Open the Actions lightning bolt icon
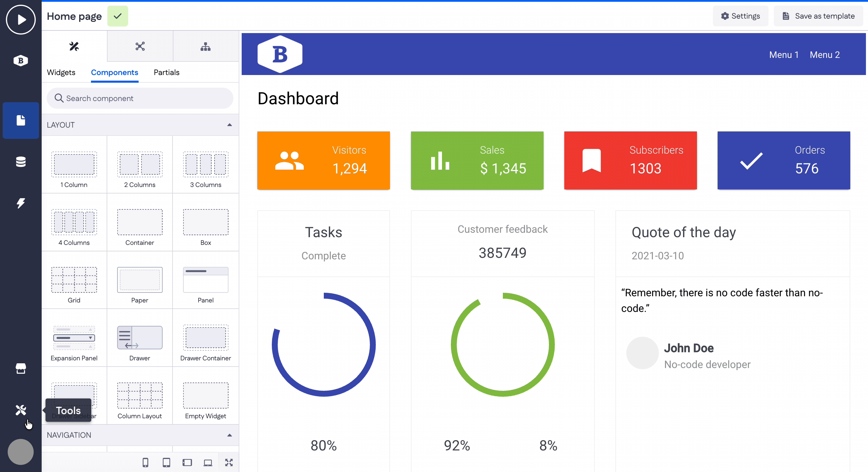 click(21, 203)
